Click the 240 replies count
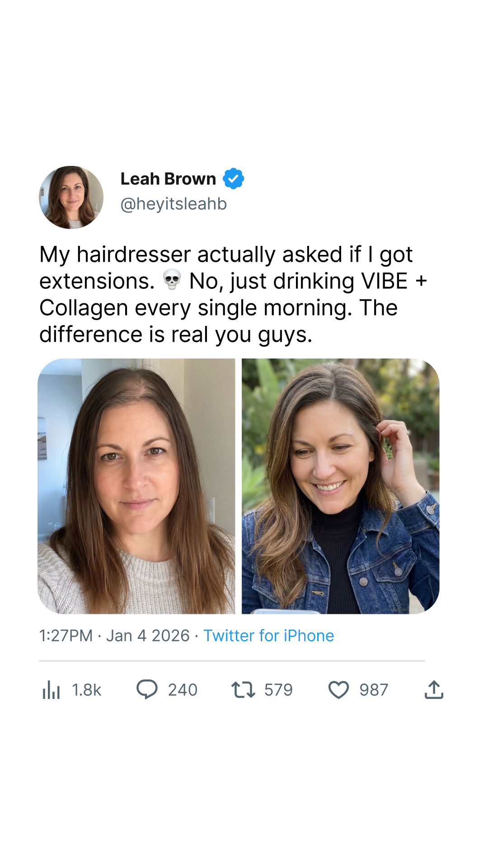488x868 pixels. point(183,690)
